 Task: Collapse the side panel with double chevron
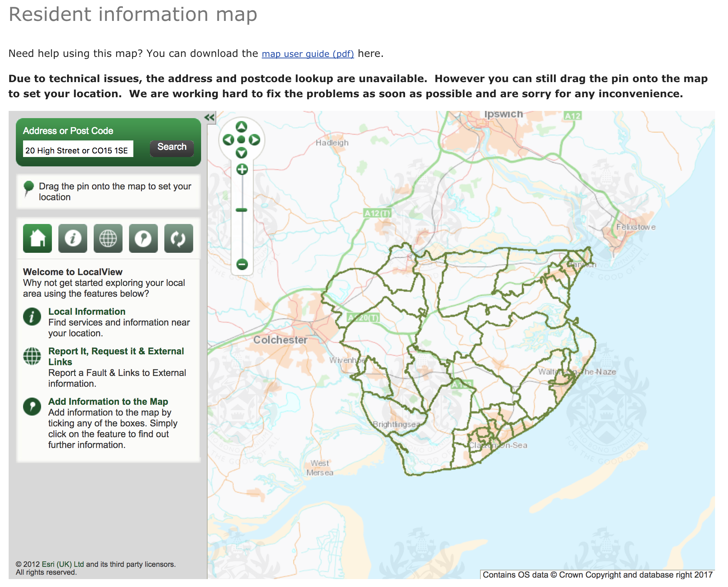tap(210, 117)
